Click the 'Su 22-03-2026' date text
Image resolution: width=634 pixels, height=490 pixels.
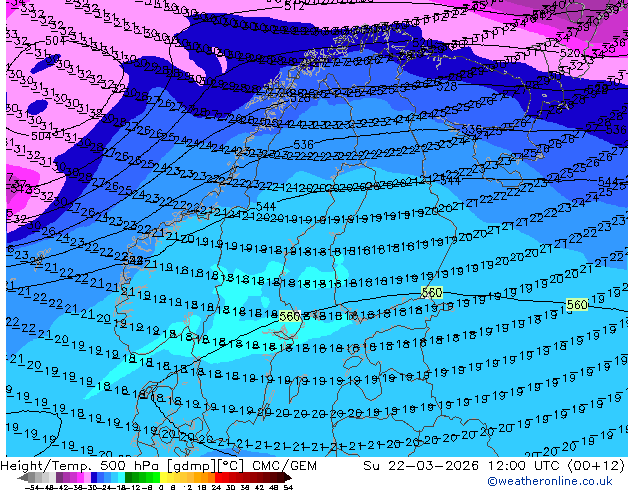421,466
